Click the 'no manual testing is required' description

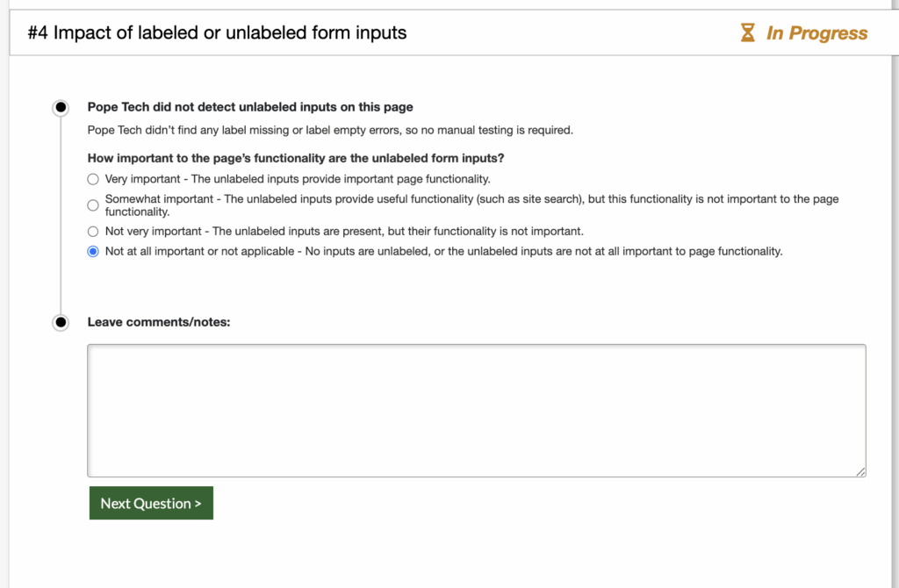point(330,131)
